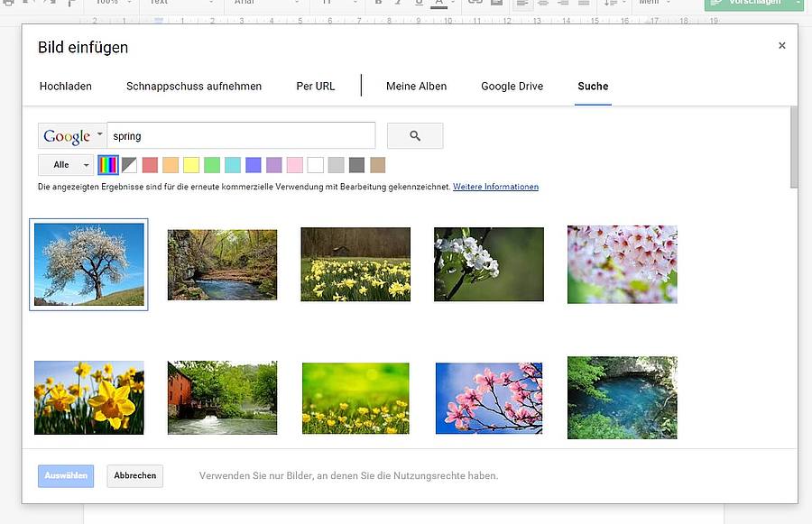The image size is (812, 524).
Task: Select the pink cherry blossoms close-up thumbnail
Action: [x=622, y=264]
